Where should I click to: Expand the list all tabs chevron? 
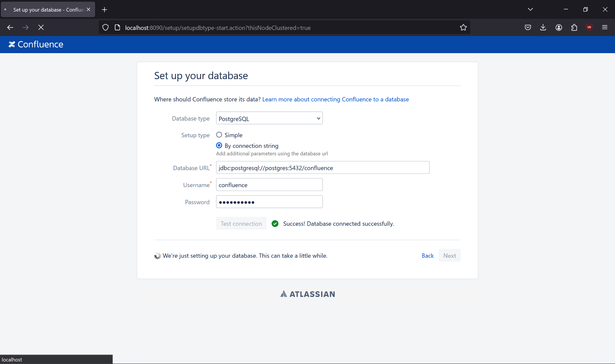[530, 10]
